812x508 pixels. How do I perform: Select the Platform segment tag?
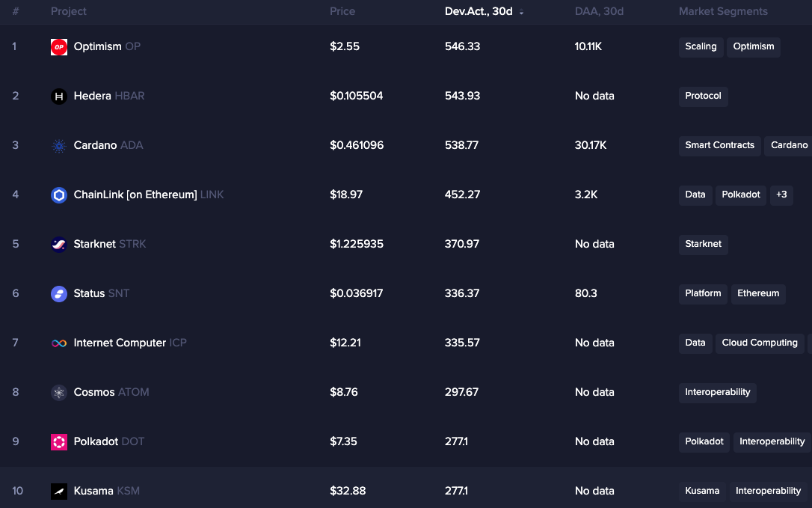[704, 293]
